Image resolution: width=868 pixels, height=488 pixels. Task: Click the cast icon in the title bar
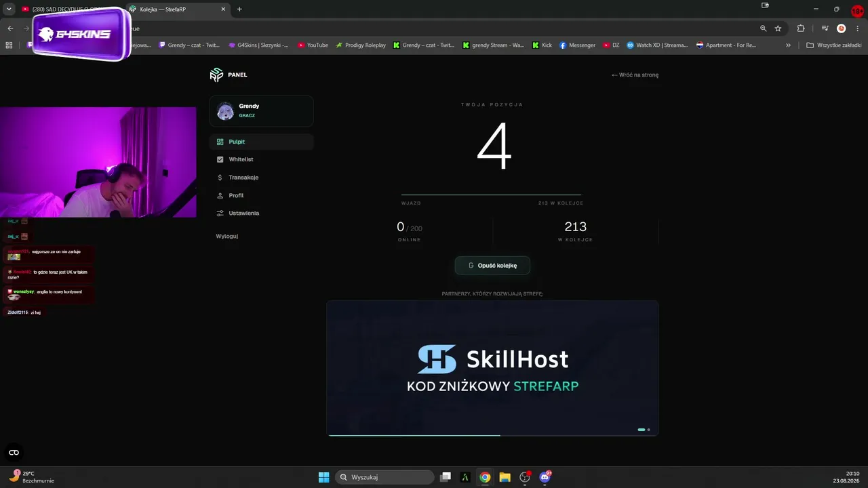[766, 5]
